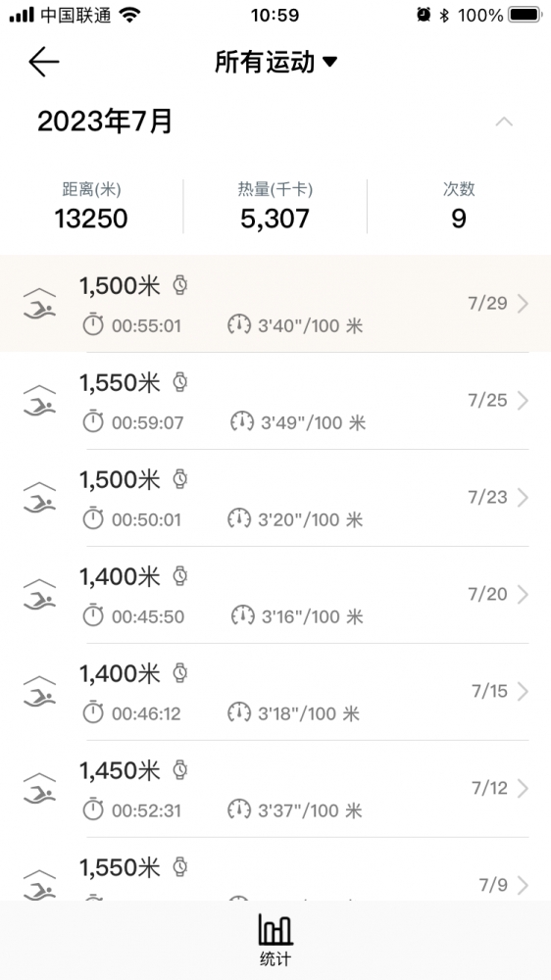Tap the swimming icon for 7/29 workout
Screen dimensions: 551x980
tap(39, 304)
